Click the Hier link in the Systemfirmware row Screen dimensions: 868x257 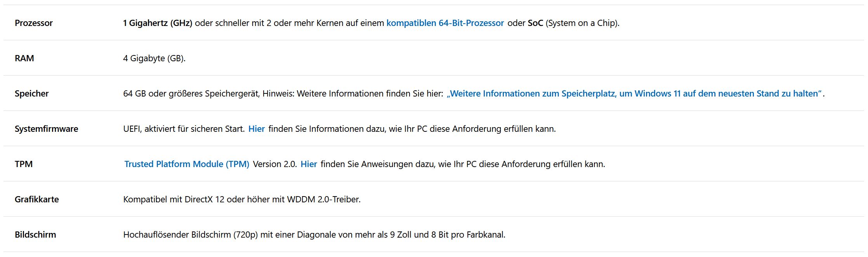[257, 129]
